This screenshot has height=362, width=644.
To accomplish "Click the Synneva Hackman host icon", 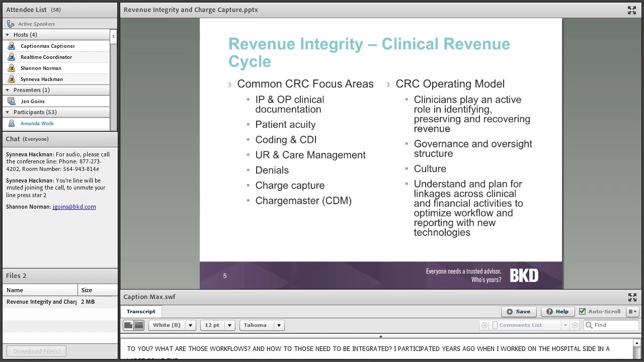I will (12, 79).
